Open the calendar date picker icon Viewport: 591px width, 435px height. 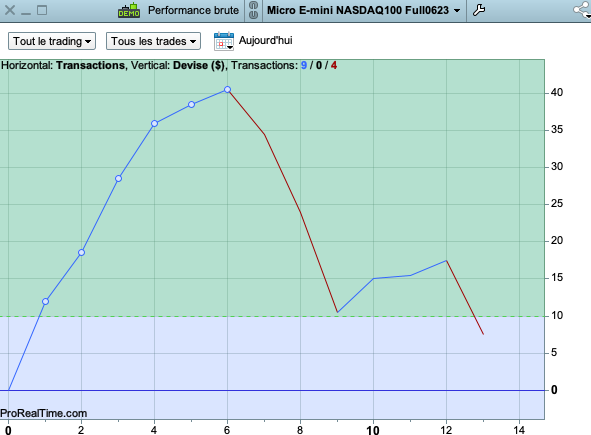(224, 41)
